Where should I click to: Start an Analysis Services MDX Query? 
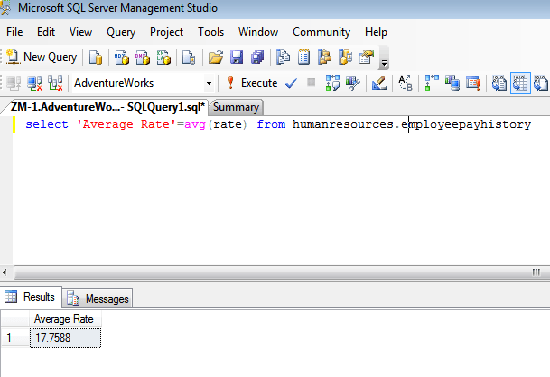(x=122, y=57)
